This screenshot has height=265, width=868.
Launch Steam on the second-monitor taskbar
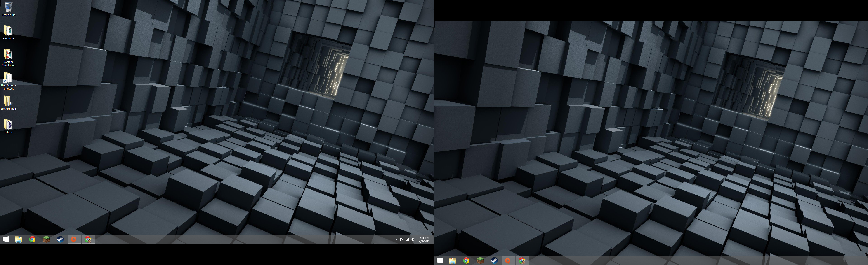pyautogui.click(x=494, y=261)
